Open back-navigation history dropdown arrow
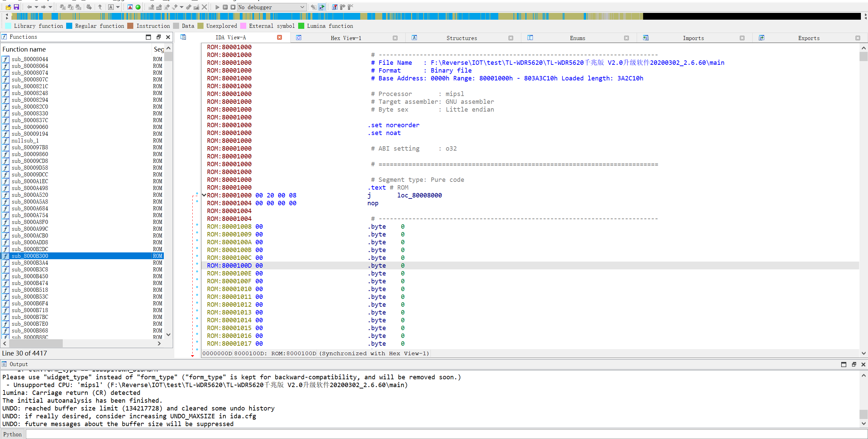Image resolution: width=868 pixels, height=439 pixels. click(x=36, y=7)
